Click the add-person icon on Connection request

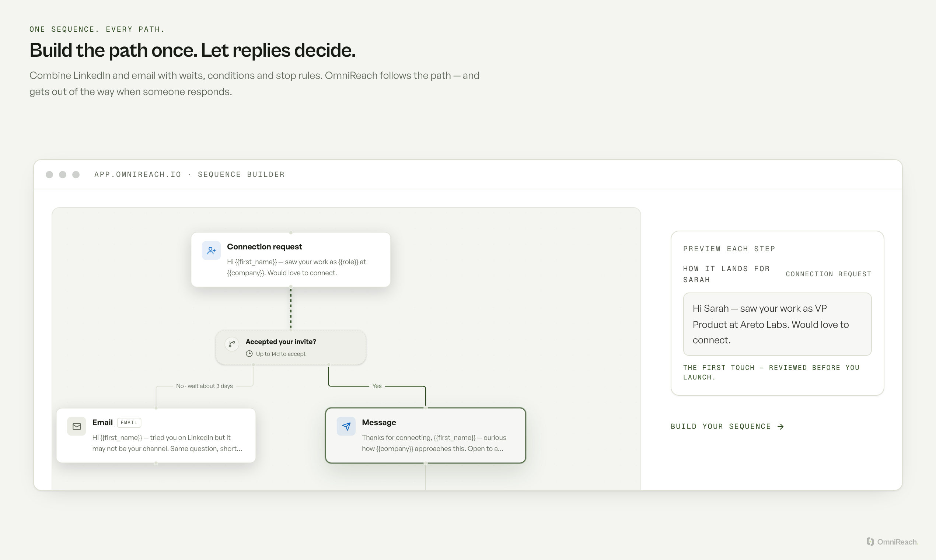(212, 250)
